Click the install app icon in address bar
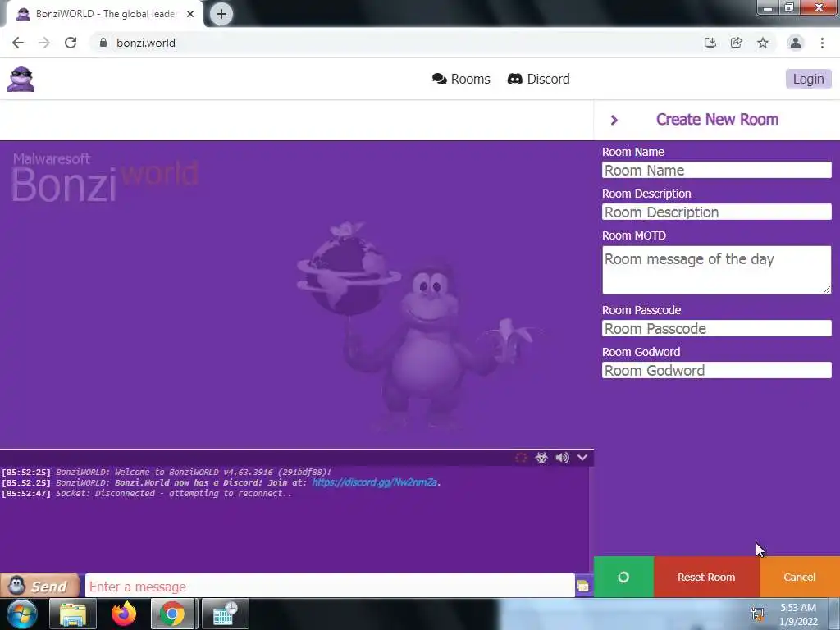This screenshot has height=630, width=840. pos(710,43)
